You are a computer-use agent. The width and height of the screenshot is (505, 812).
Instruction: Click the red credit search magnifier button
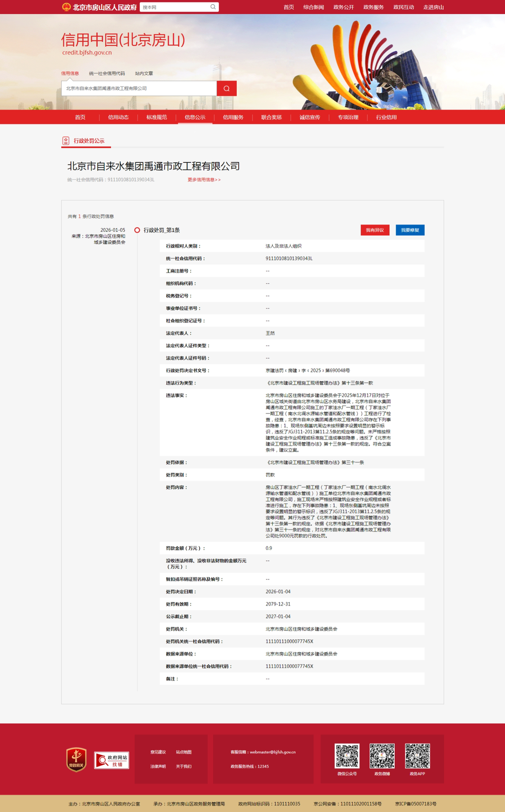[x=226, y=88]
